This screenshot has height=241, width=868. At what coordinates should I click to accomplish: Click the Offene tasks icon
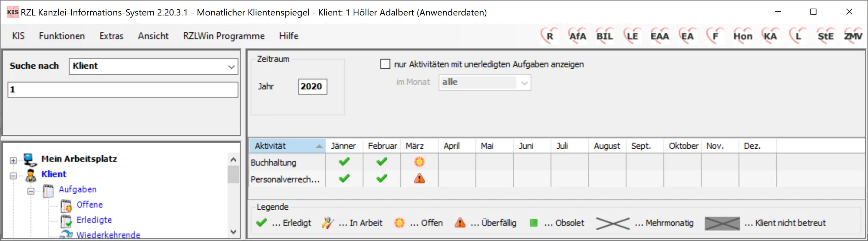(66, 206)
